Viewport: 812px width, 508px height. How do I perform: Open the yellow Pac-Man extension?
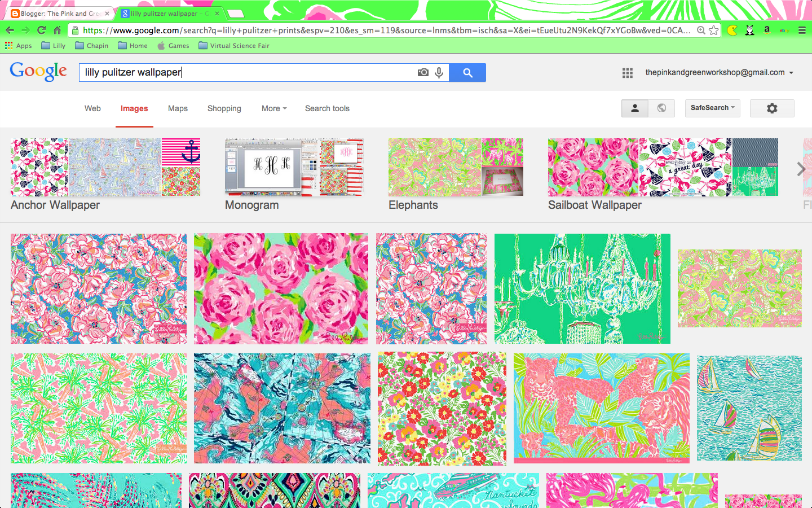coord(732,30)
